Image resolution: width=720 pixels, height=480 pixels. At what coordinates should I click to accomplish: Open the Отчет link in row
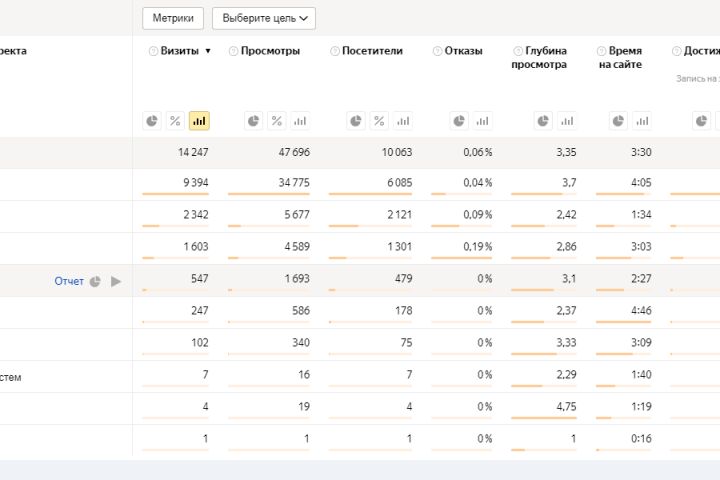[69, 281]
